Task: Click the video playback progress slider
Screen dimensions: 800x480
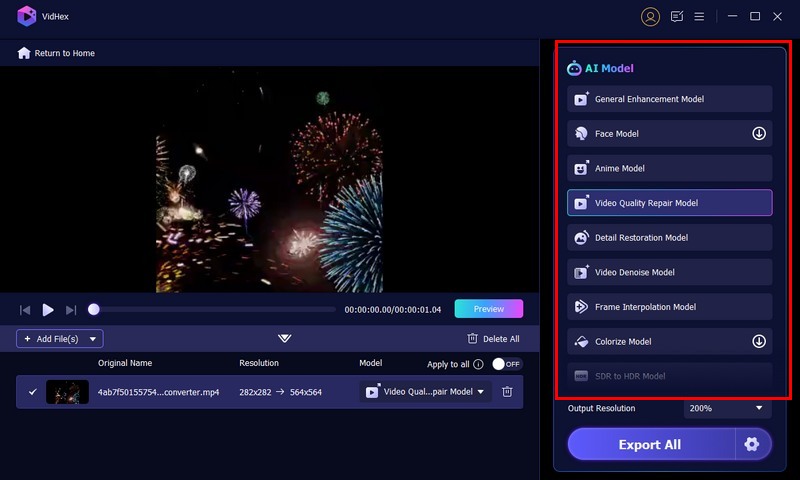Action: point(214,310)
